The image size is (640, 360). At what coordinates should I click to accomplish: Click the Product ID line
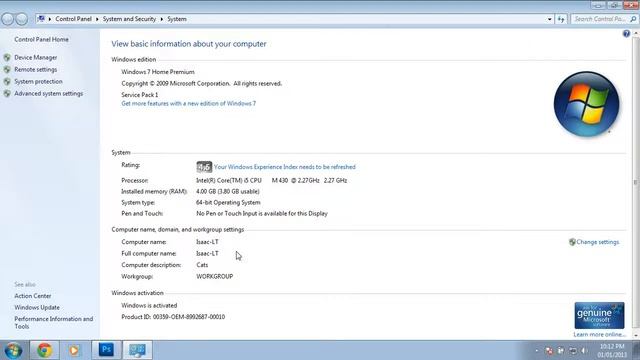(x=173, y=317)
